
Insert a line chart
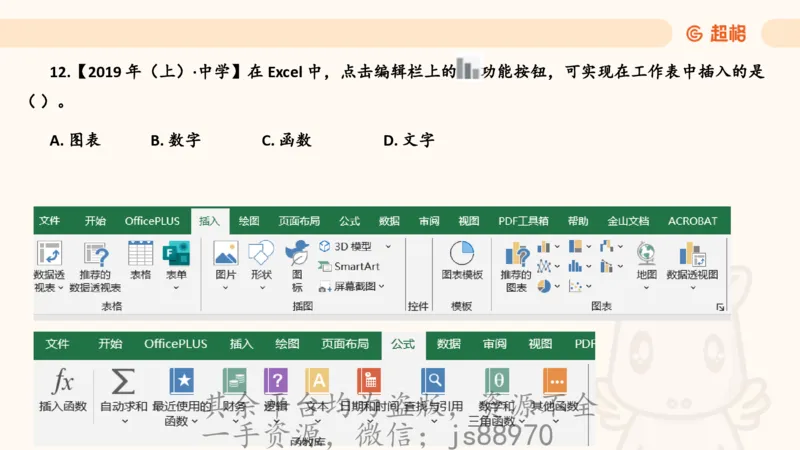point(543,266)
